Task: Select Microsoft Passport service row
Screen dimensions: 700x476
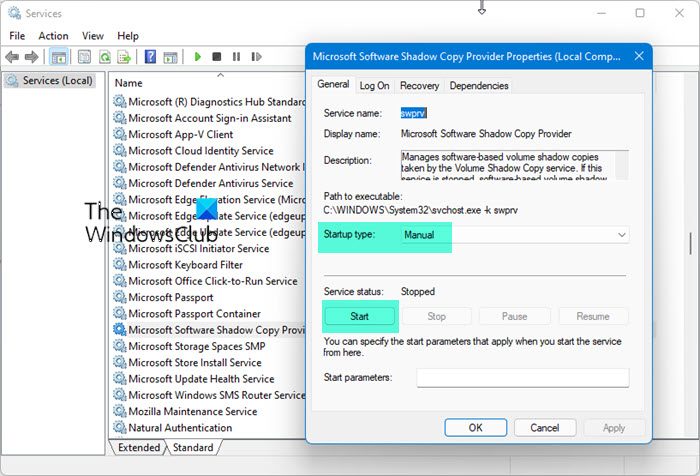Action: [208, 297]
